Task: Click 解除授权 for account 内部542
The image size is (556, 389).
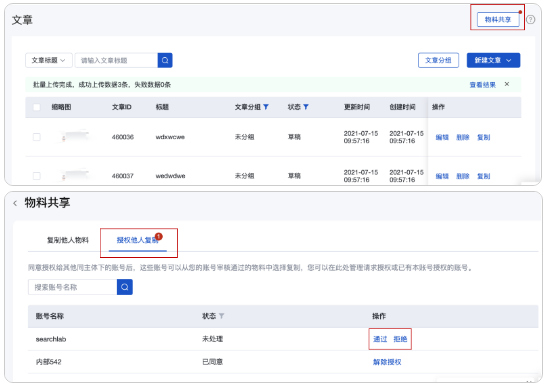Action: tap(387, 362)
